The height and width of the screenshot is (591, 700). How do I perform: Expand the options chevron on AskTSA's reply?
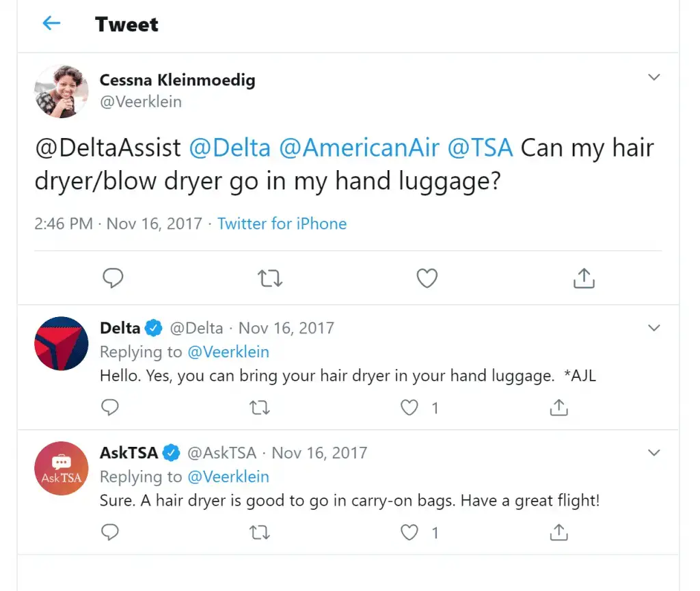click(x=654, y=452)
